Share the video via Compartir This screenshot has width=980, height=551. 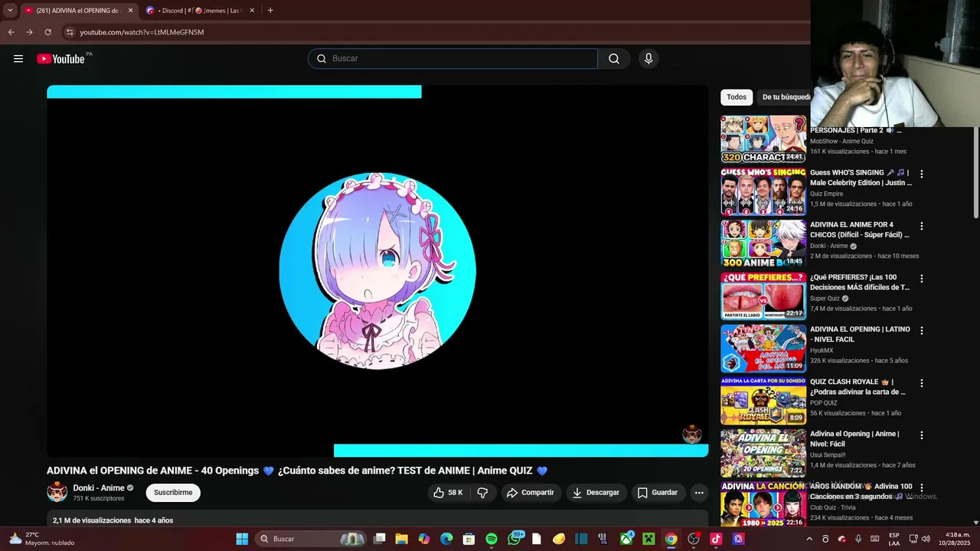(x=530, y=493)
